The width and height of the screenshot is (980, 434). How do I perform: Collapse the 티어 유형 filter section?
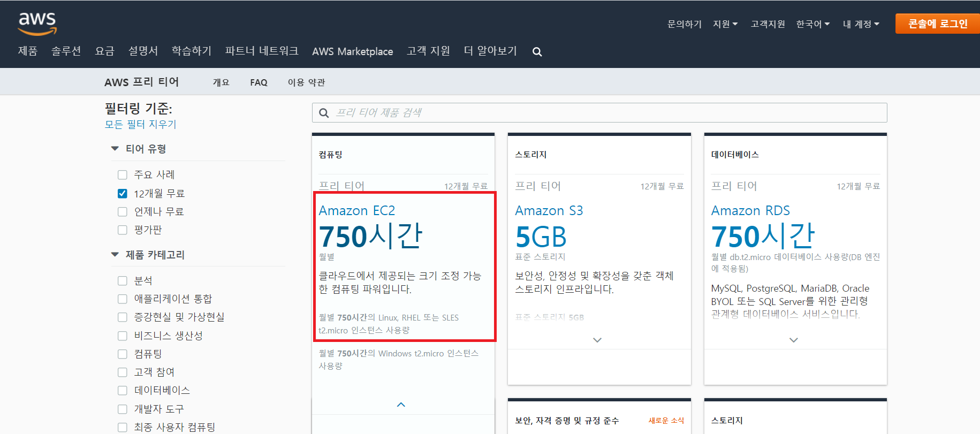click(115, 149)
